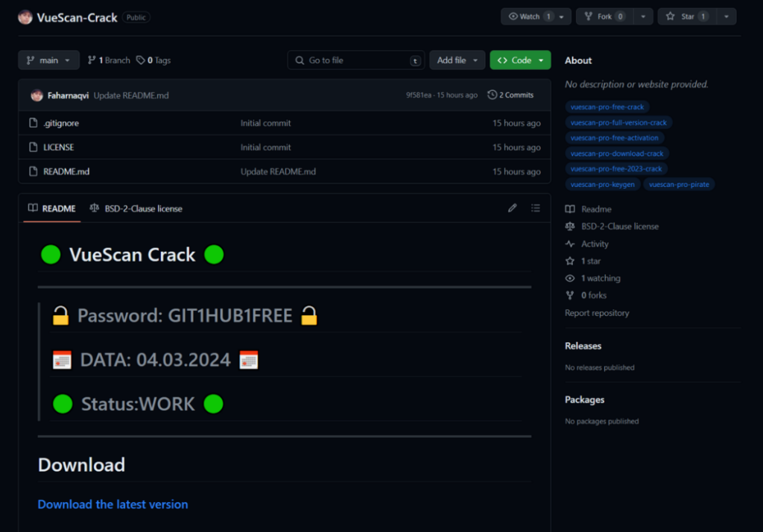Expand the Add file dropdown
763x532 pixels.
pyautogui.click(x=457, y=60)
